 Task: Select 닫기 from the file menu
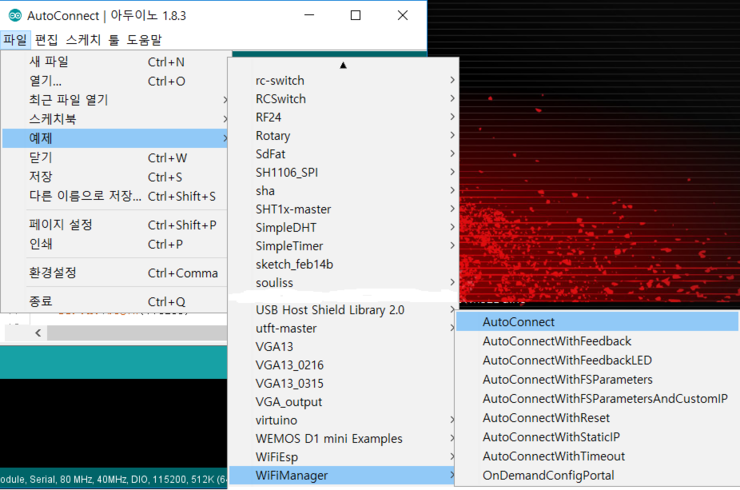[115, 158]
